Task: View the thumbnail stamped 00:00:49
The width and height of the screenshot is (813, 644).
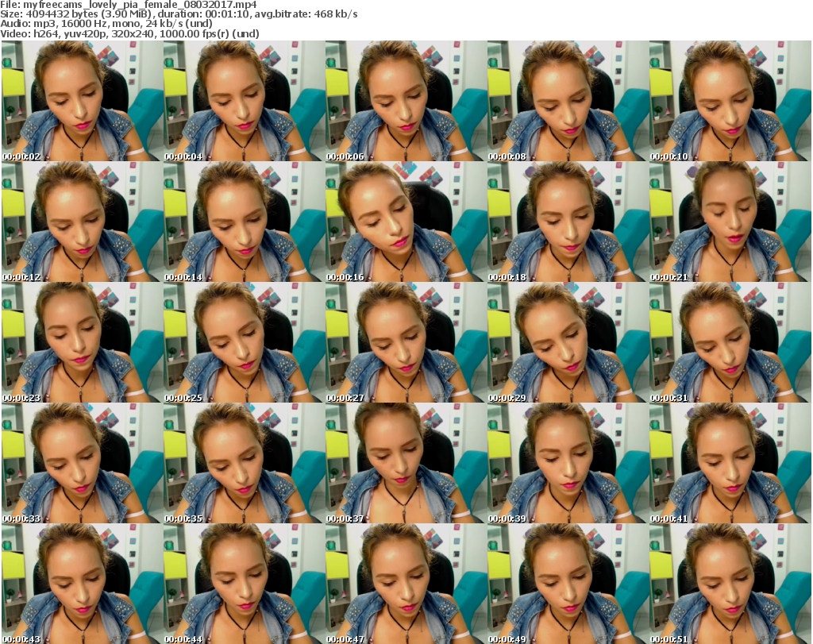Action: [568, 584]
